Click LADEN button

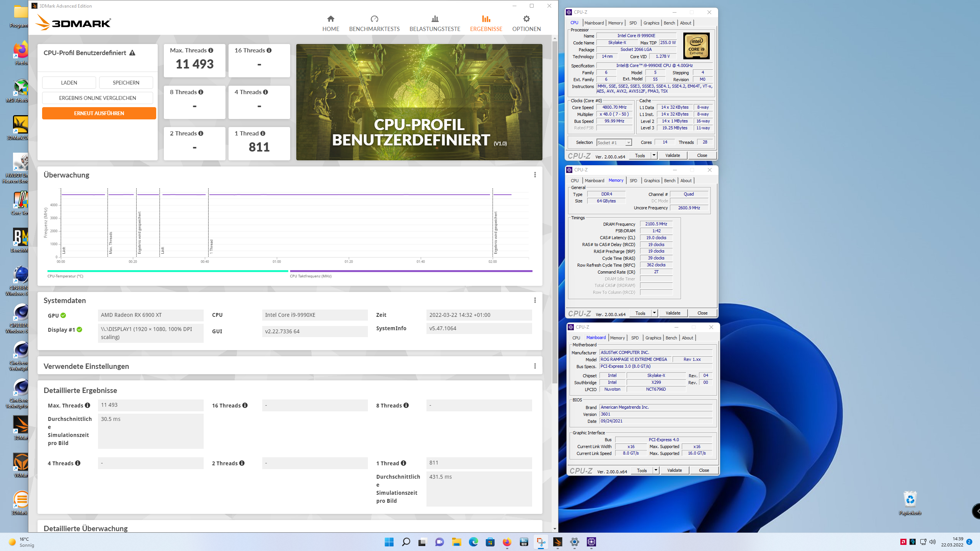[69, 83]
